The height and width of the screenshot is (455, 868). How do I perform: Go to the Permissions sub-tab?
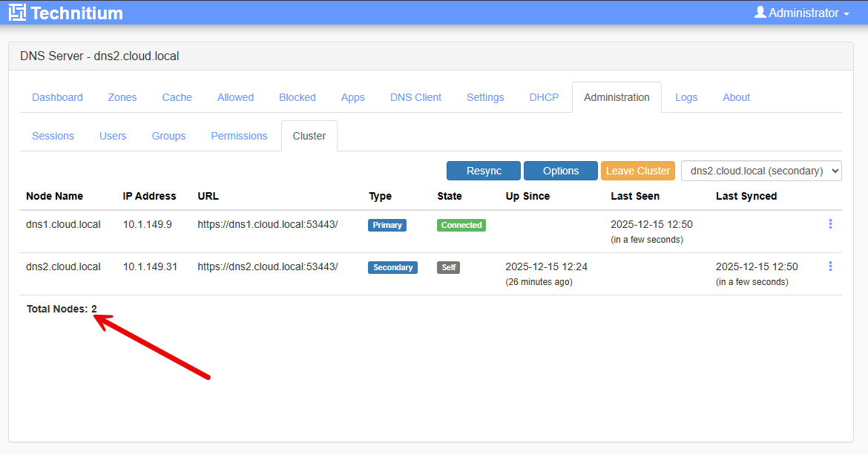[x=239, y=136]
